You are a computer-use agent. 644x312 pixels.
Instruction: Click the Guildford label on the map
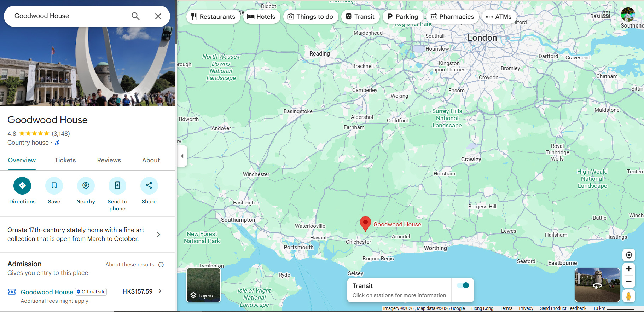[x=398, y=121]
